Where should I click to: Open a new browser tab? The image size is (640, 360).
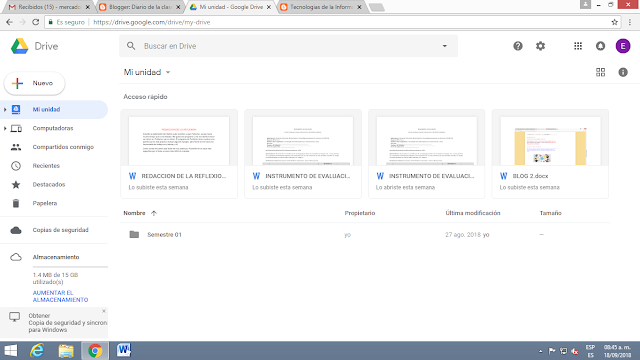tap(376, 7)
